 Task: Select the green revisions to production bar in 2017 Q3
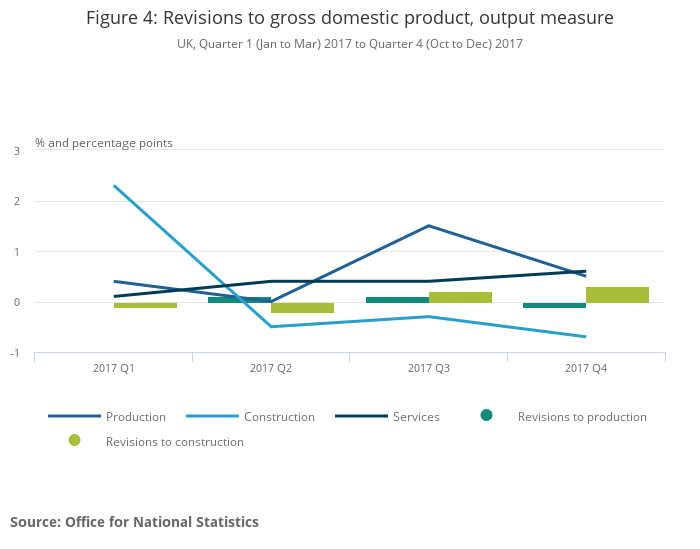pos(397,300)
